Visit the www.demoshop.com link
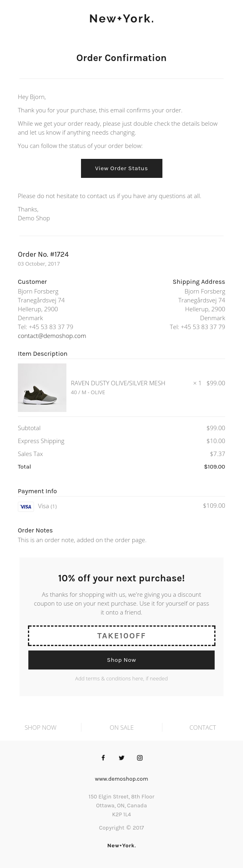 [122, 779]
